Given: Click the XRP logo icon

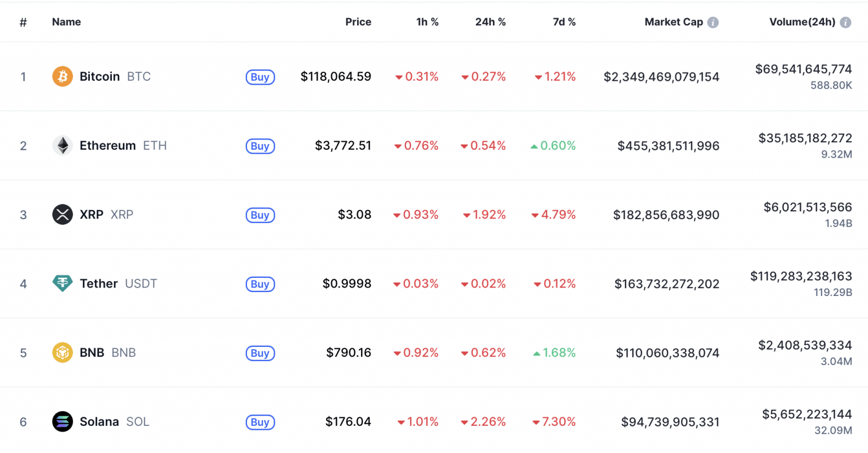Looking at the screenshot, I should (x=62, y=215).
